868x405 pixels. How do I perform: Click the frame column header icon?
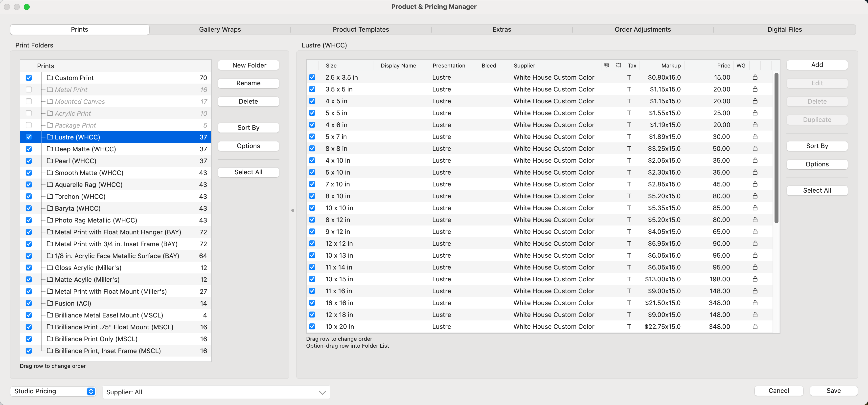click(619, 65)
